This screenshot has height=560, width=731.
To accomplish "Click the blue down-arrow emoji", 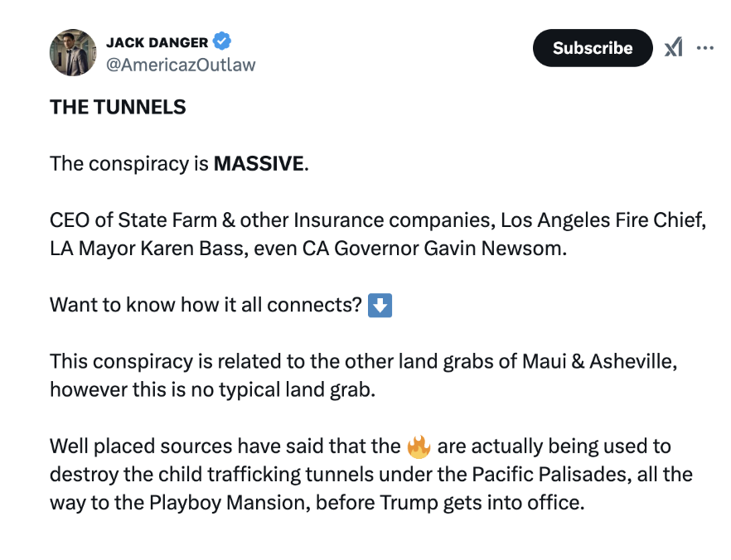I will [x=380, y=306].
